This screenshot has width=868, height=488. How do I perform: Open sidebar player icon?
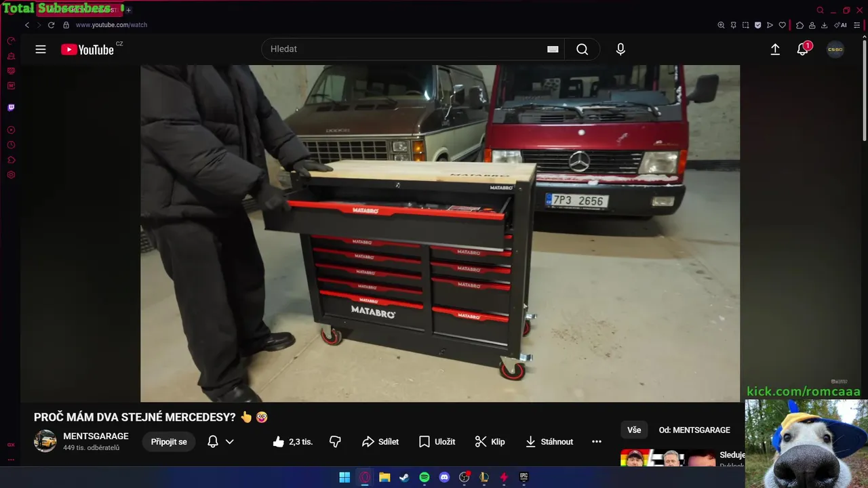click(x=11, y=130)
